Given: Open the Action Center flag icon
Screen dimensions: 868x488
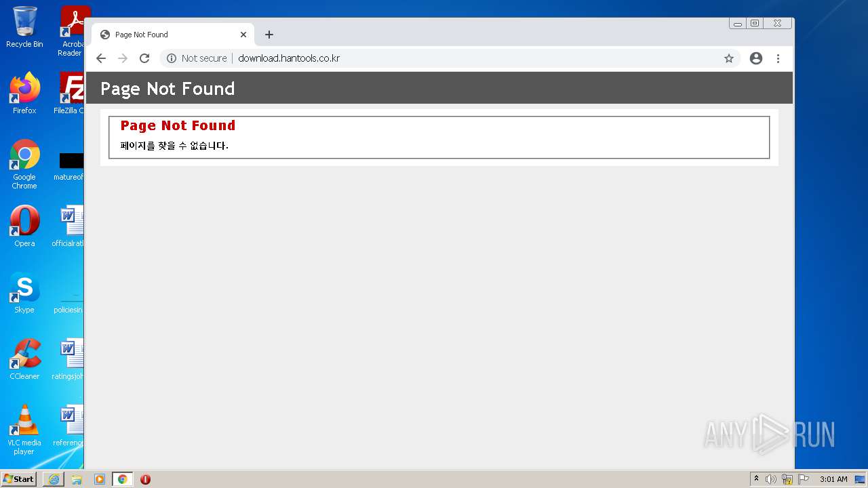Looking at the screenshot, I should (804, 479).
